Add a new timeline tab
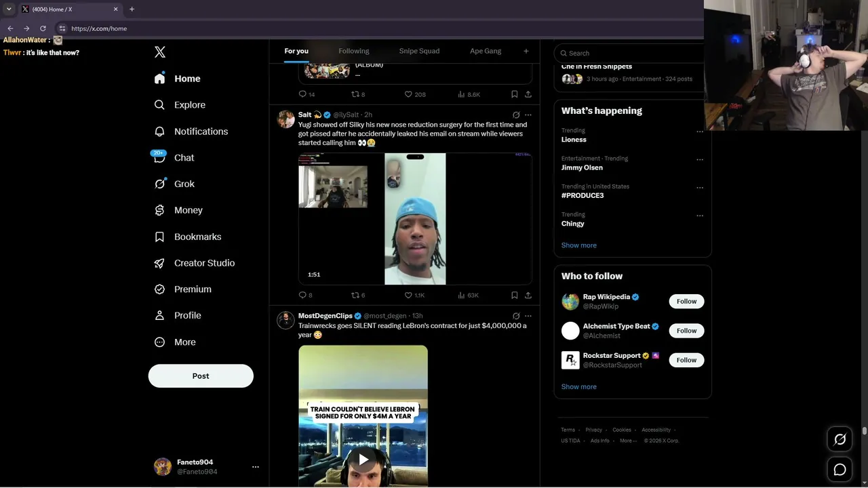This screenshot has height=488, width=868. point(526,51)
